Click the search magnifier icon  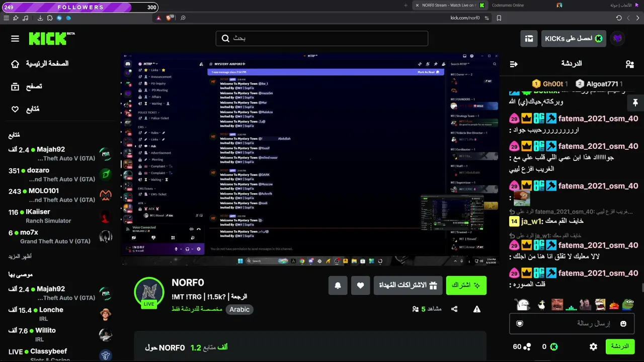tap(225, 38)
